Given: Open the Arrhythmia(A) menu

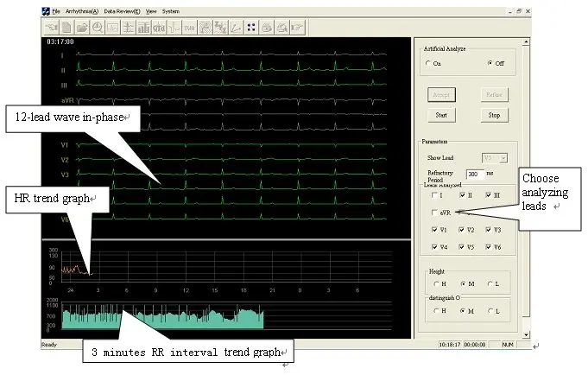Looking at the screenshot, I should click(82, 11).
